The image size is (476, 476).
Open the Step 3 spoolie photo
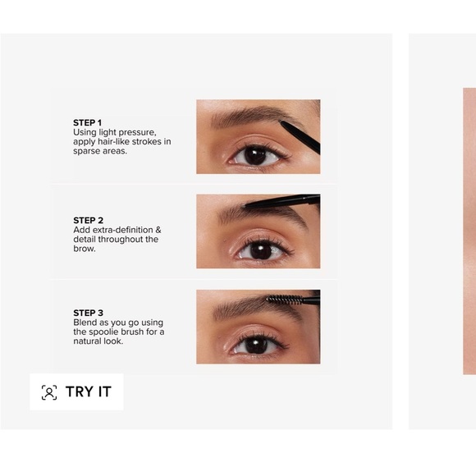259,327
